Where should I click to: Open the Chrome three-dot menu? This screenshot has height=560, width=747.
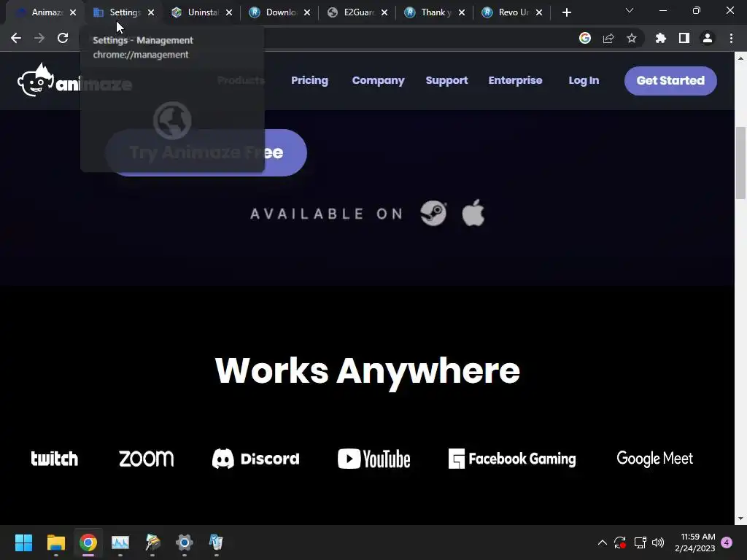(731, 38)
